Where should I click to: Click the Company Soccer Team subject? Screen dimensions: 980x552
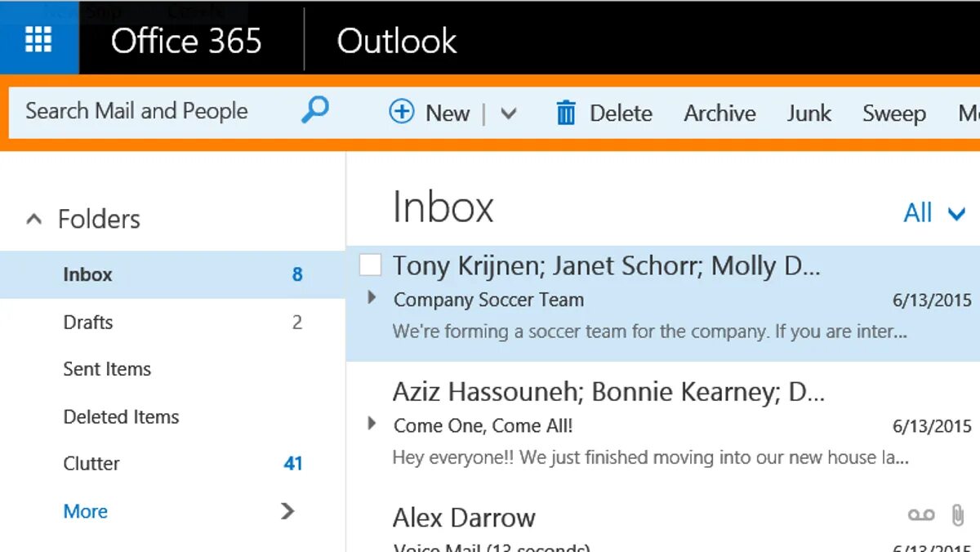coord(488,300)
